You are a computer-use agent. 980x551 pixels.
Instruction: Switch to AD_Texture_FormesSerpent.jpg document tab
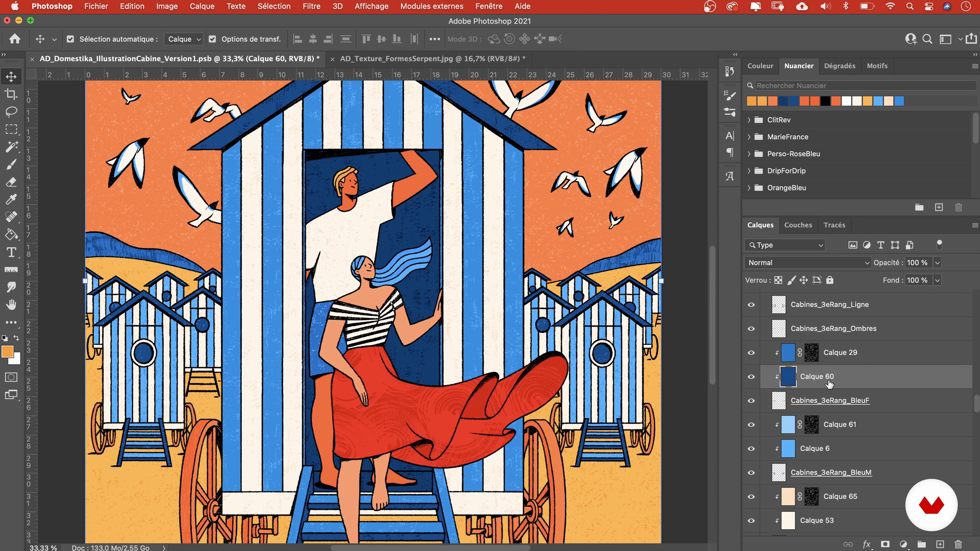click(433, 59)
